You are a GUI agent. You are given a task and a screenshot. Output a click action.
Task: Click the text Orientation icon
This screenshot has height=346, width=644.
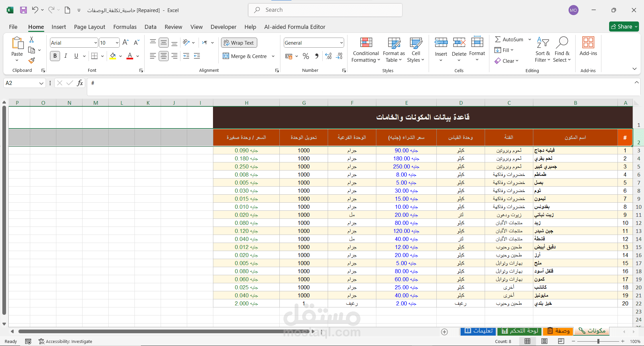click(x=186, y=42)
